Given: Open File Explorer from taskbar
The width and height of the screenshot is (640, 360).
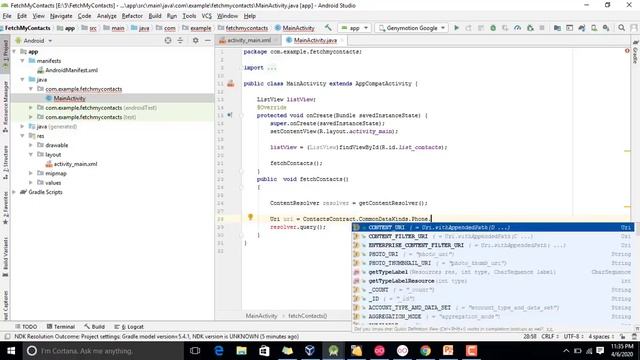Looking at the screenshot, I should [x=241, y=351].
